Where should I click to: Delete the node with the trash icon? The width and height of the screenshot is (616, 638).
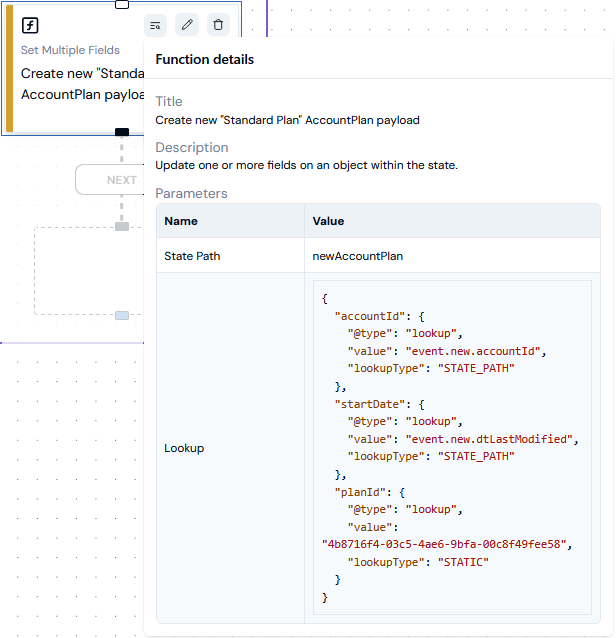218,25
